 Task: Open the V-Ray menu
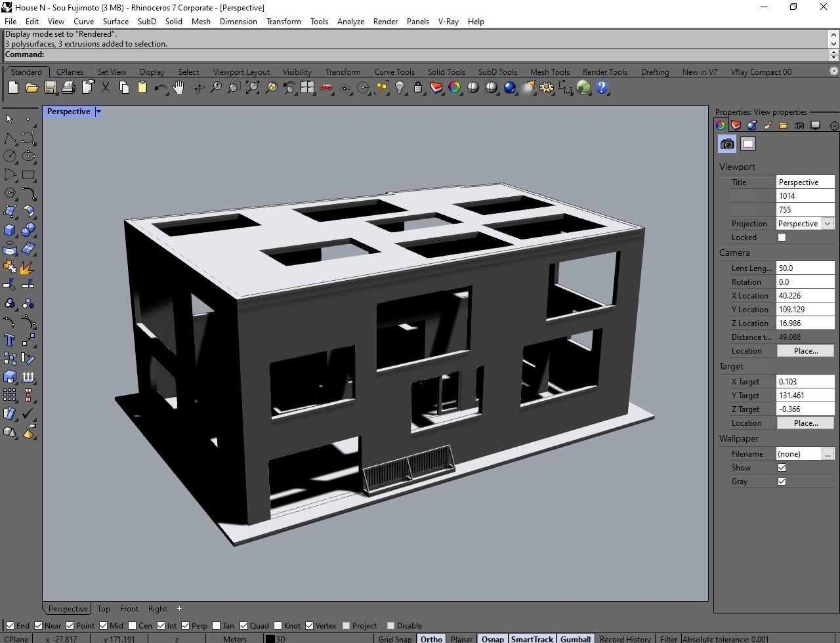tap(448, 21)
